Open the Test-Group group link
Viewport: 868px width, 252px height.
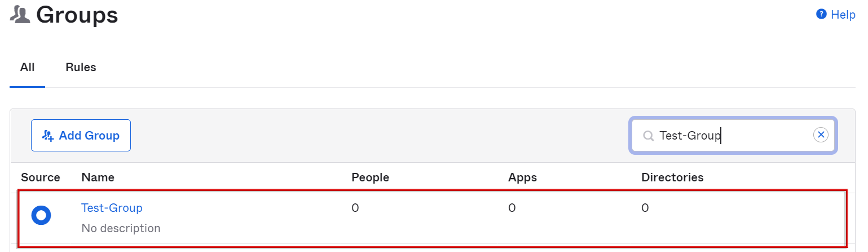(x=112, y=208)
